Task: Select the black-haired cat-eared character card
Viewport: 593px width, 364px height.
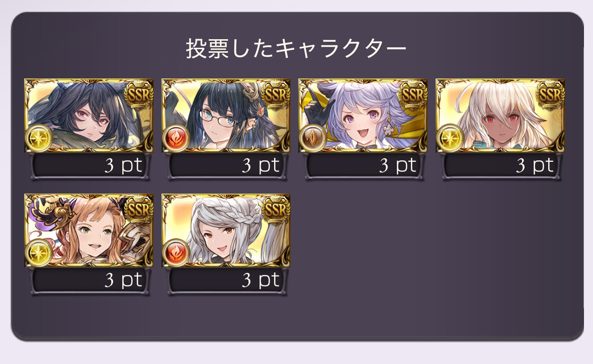Action: [x=89, y=116]
